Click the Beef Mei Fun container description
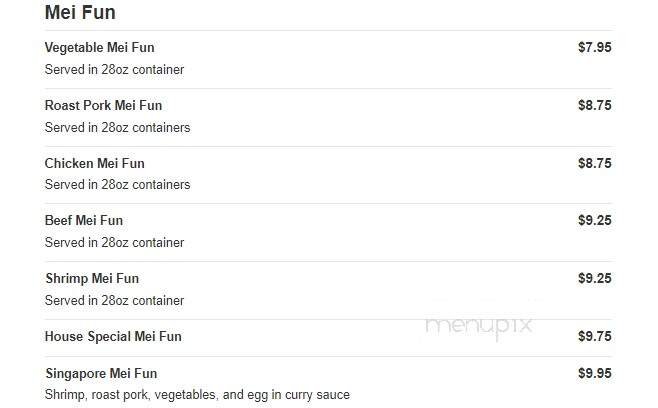Image resolution: width=658 pixels, height=408 pixels. pos(114,242)
